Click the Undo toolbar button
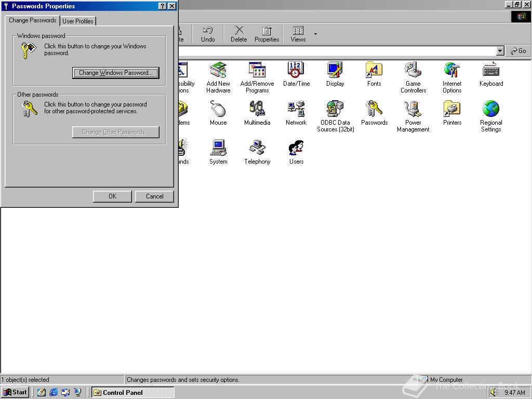Image resolution: width=532 pixels, height=399 pixels. [208, 34]
